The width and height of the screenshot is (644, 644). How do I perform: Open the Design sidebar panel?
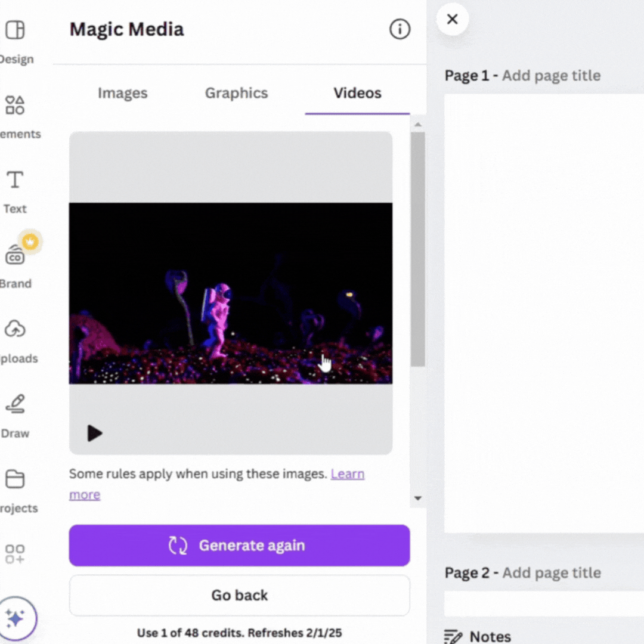[x=16, y=41]
